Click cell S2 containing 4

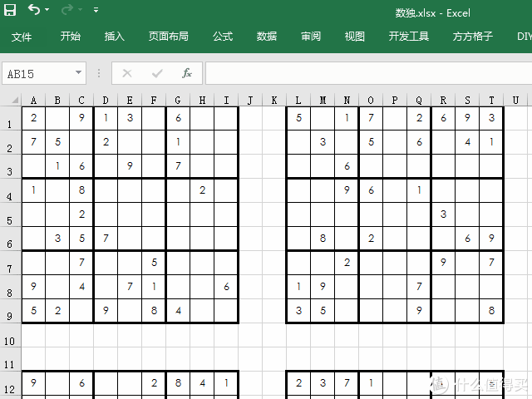(467, 142)
